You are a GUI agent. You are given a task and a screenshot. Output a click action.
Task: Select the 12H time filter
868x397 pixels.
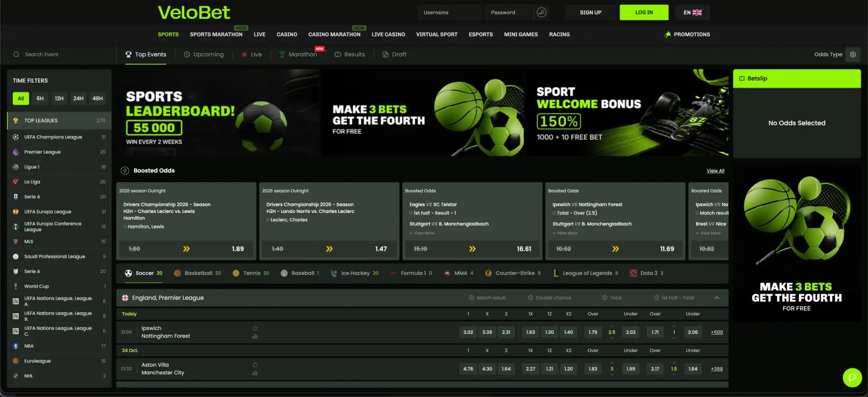(59, 98)
